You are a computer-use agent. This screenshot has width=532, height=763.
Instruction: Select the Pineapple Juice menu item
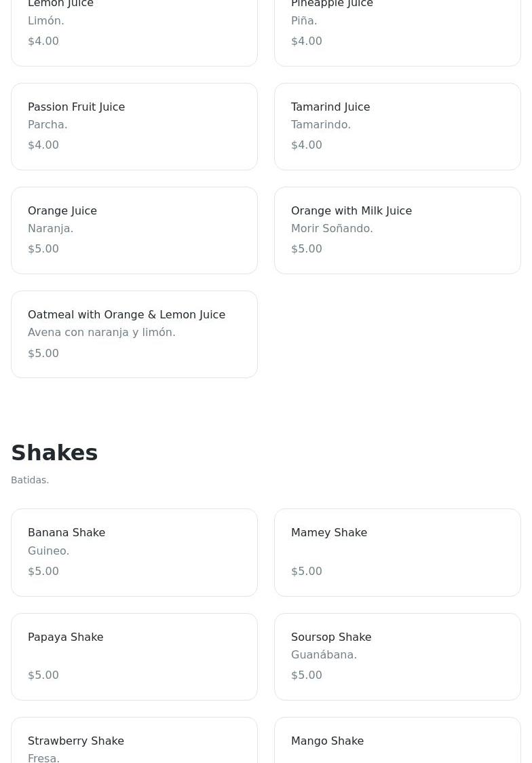tap(397, 31)
